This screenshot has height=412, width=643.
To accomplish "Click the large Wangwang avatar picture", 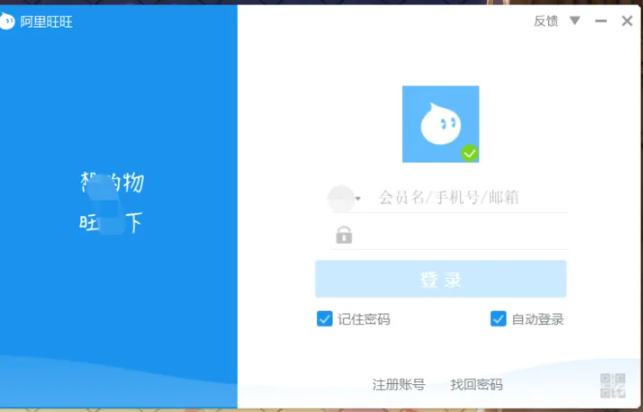I will click(440, 124).
